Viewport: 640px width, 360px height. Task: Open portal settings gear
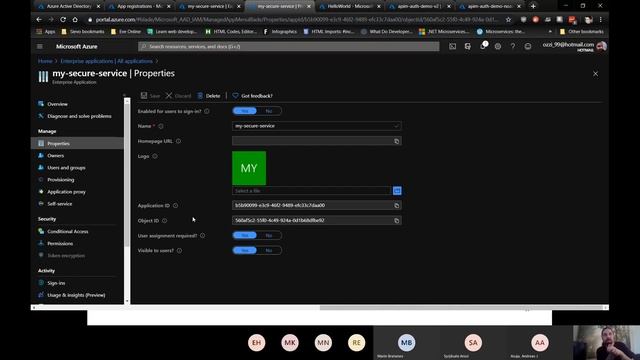click(498, 47)
